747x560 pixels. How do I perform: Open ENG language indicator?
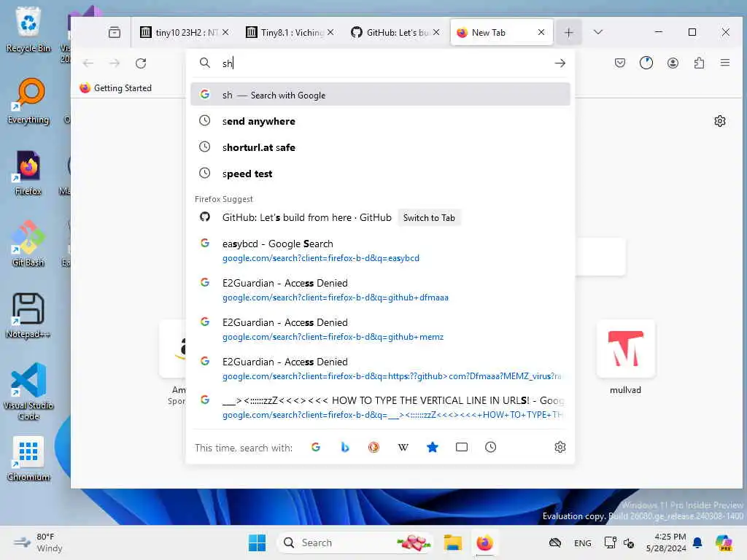point(582,542)
